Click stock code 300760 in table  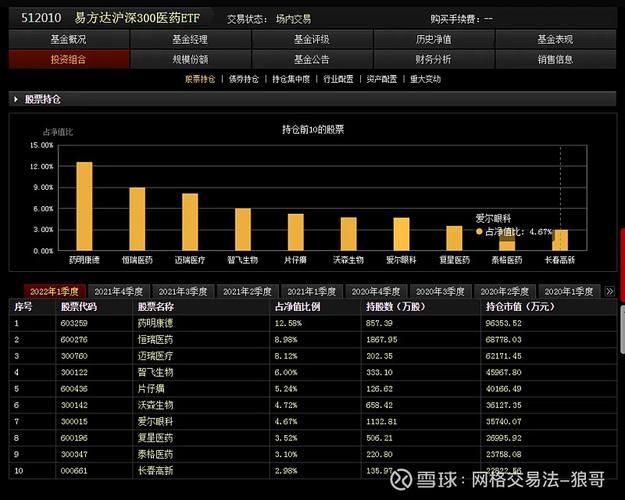[x=74, y=356]
